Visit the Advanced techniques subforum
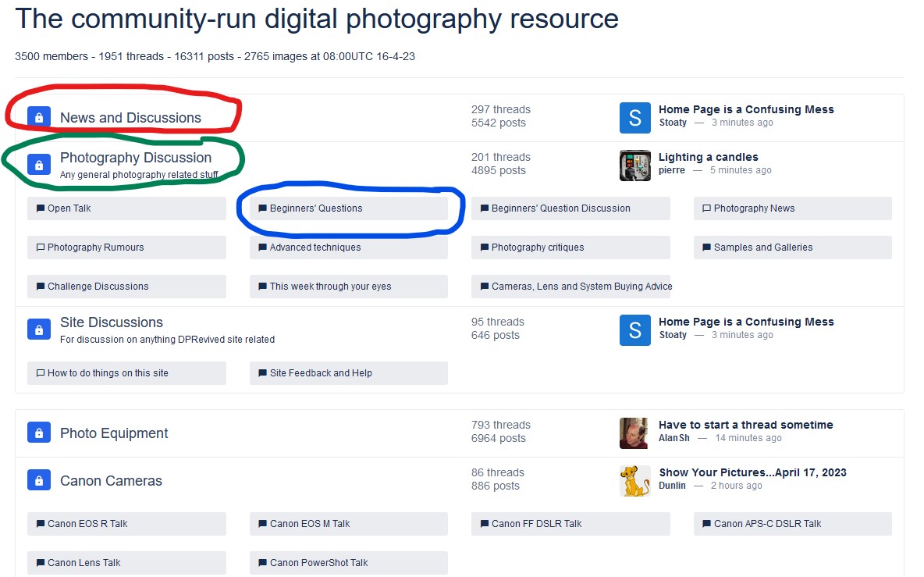The width and height of the screenshot is (924, 577). click(348, 248)
